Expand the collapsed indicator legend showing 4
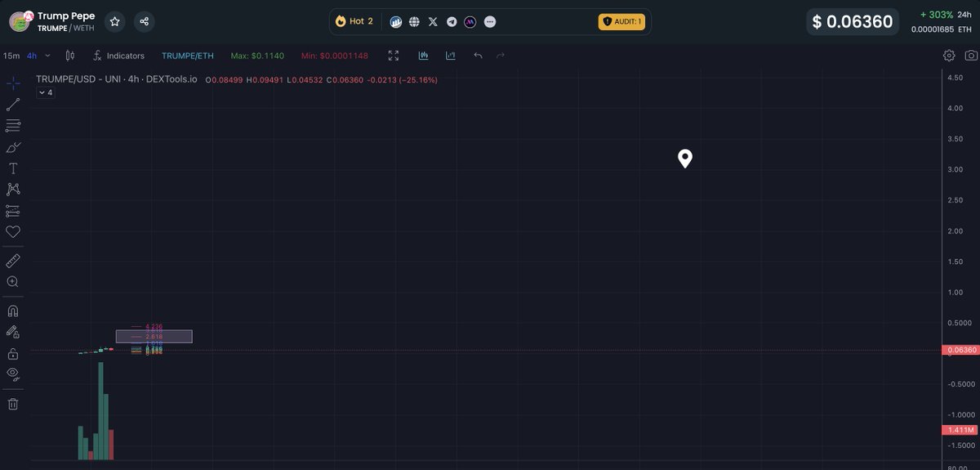The width and height of the screenshot is (980, 470). point(46,92)
